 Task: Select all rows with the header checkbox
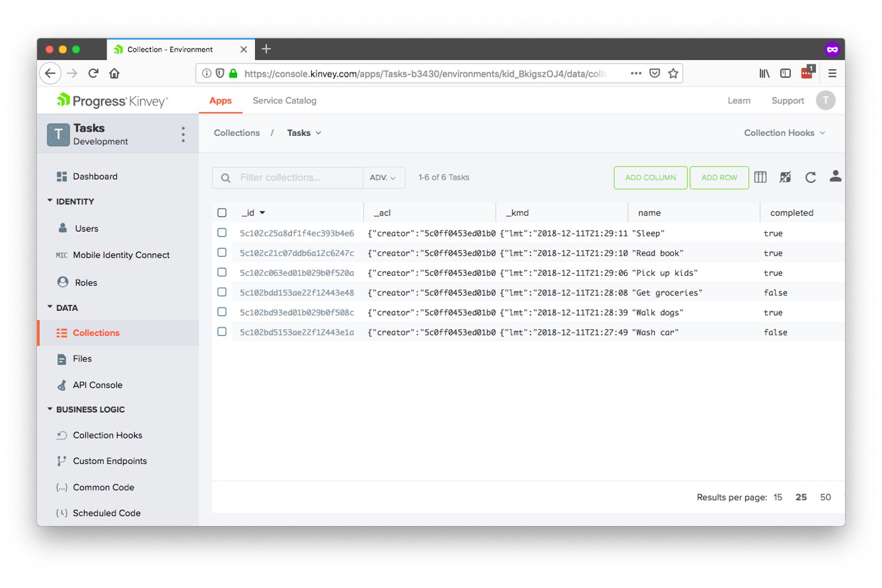(x=222, y=213)
